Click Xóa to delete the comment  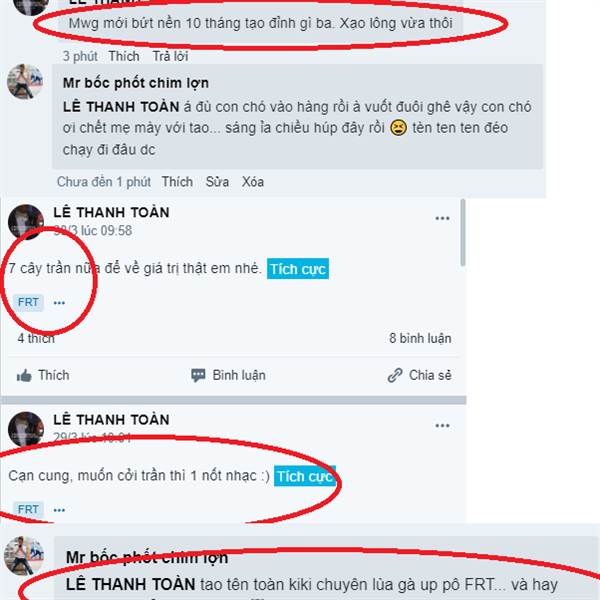(253, 182)
